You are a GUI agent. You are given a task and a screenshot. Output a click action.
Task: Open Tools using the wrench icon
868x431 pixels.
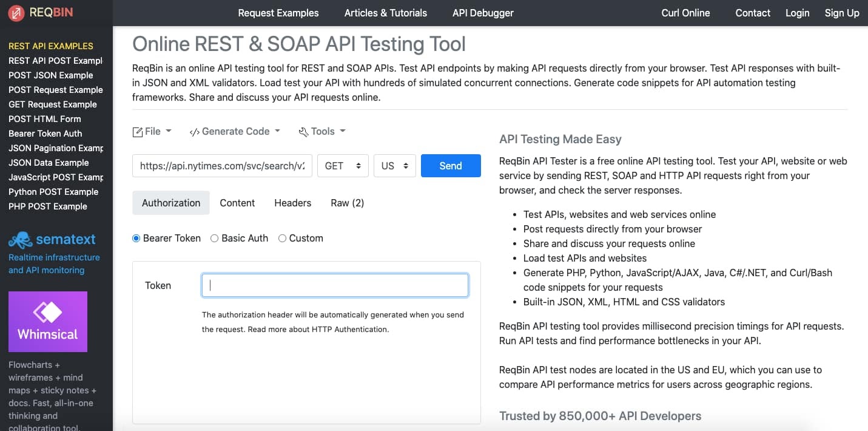[x=303, y=131]
